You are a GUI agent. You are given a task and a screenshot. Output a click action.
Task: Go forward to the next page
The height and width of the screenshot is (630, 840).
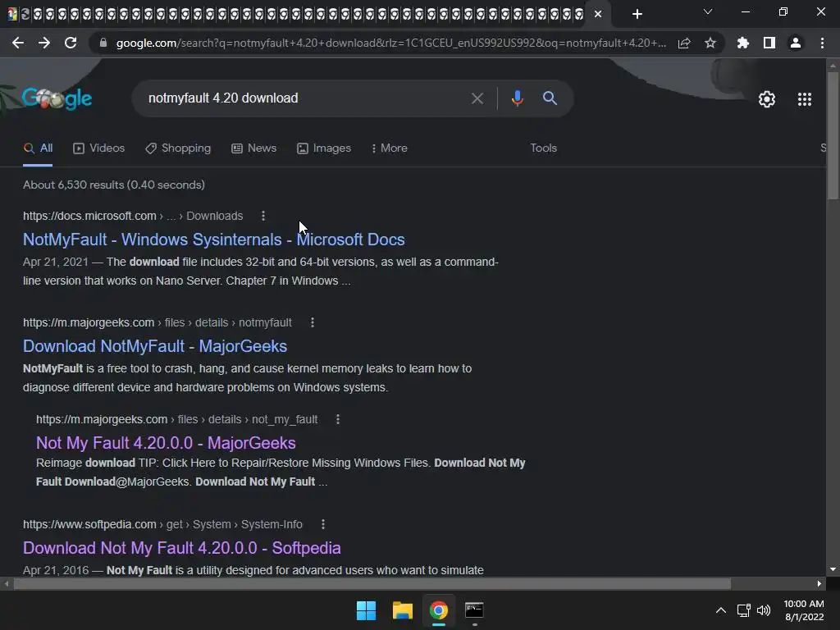(44, 43)
